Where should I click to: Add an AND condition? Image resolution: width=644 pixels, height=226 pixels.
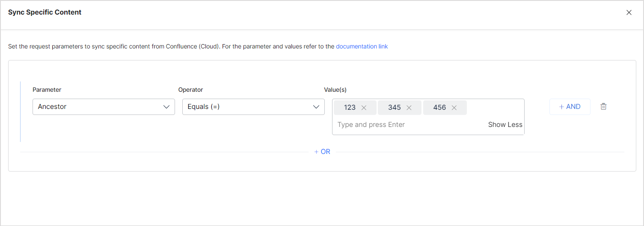[x=570, y=107]
